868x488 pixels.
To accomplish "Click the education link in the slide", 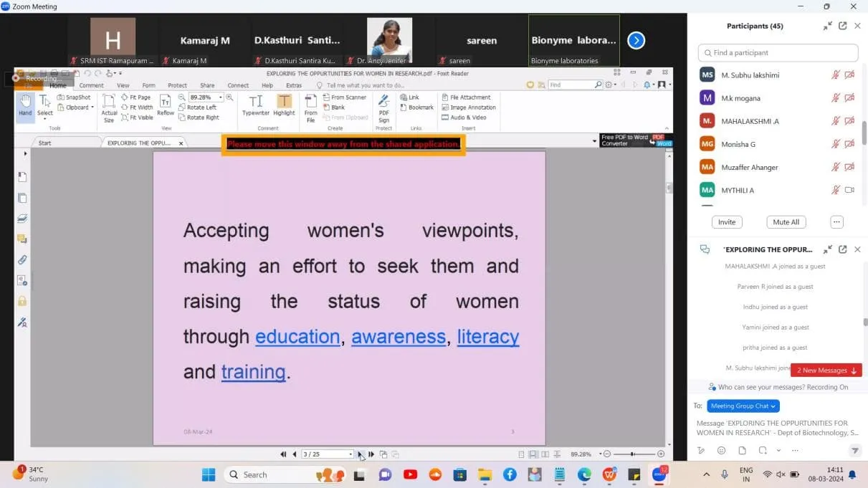I will pos(297,337).
